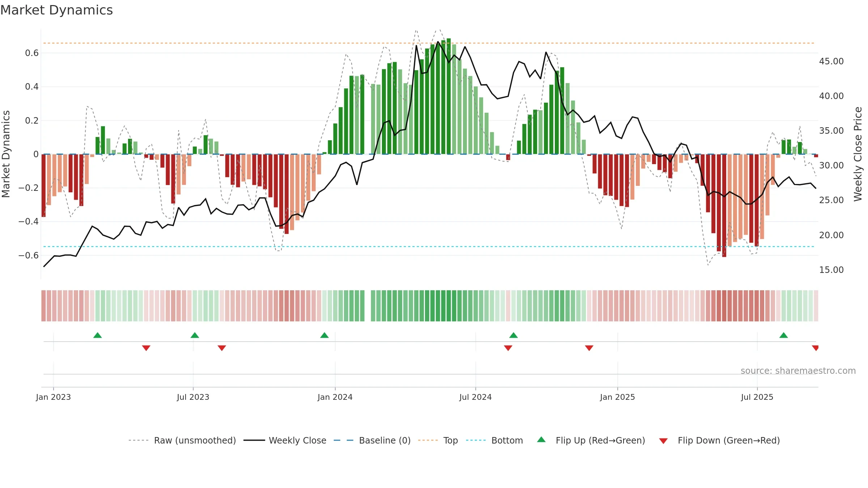Screen dimensions: 868x488
Task: Click the red Flip Down triangle legend icon
Action: 663,441
